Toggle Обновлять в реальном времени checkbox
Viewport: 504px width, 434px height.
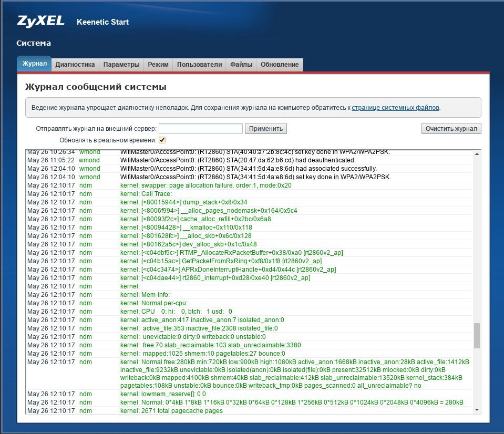coord(162,140)
